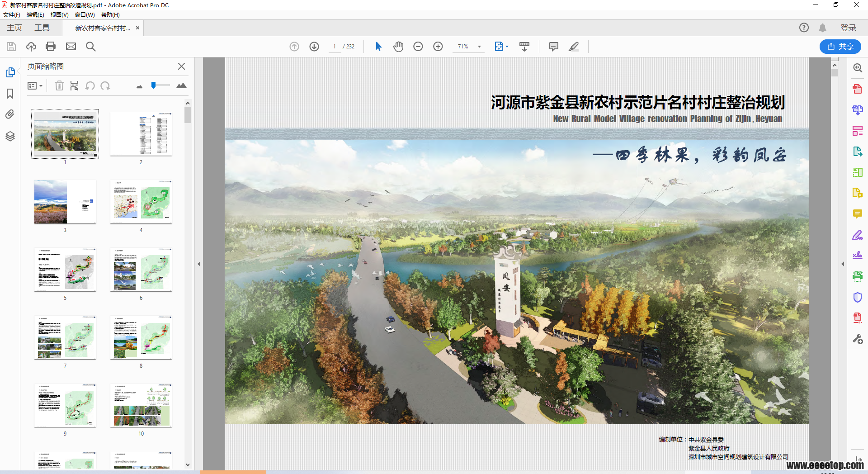Zoom in with plus icon
Image resolution: width=868 pixels, height=474 pixels.
click(x=438, y=47)
